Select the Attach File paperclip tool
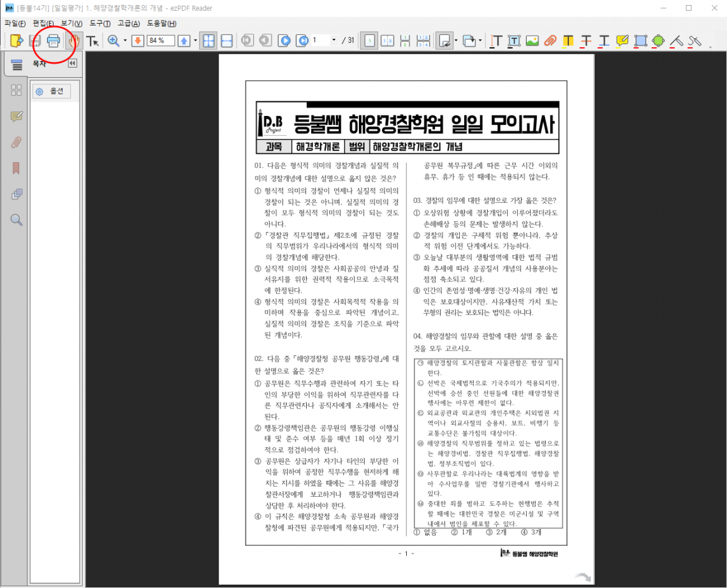The width and height of the screenshot is (727, 588). pyautogui.click(x=550, y=41)
